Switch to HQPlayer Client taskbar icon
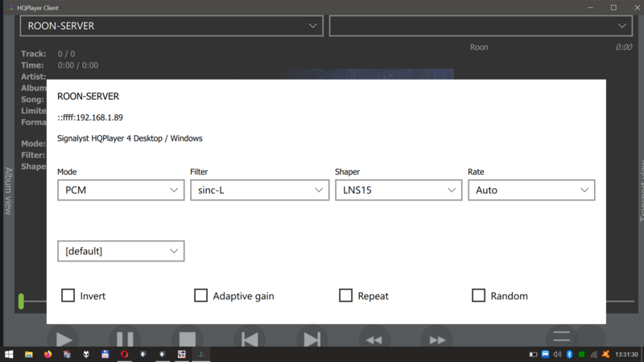Viewport: 644px width, 362px height. 200,354
